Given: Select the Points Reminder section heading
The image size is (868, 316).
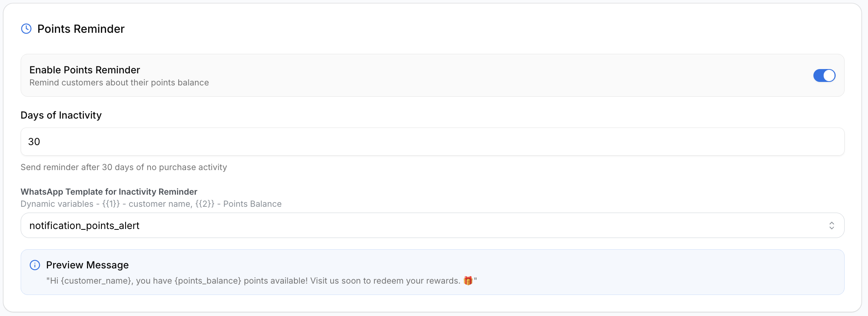Looking at the screenshot, I should tap(81, 29).
